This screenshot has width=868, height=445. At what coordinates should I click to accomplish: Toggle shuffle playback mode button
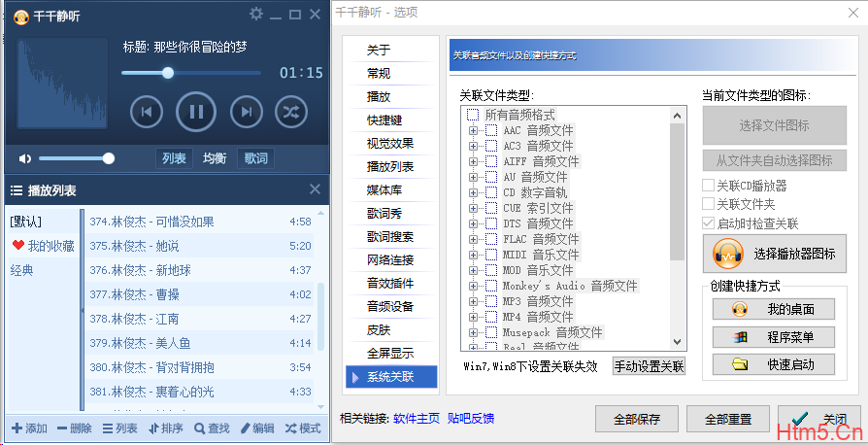[291, 112]
